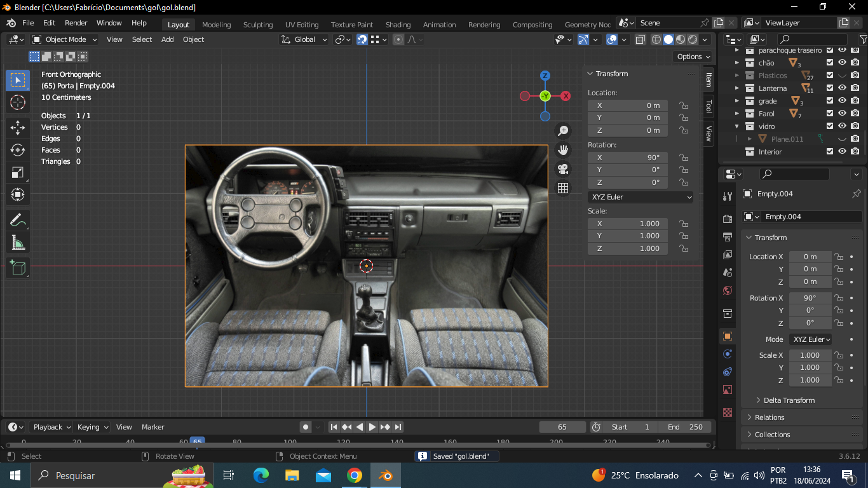The height and width of the screenshot is (488, 868).
Task: Open the Render menu
Action: [76, 23]
